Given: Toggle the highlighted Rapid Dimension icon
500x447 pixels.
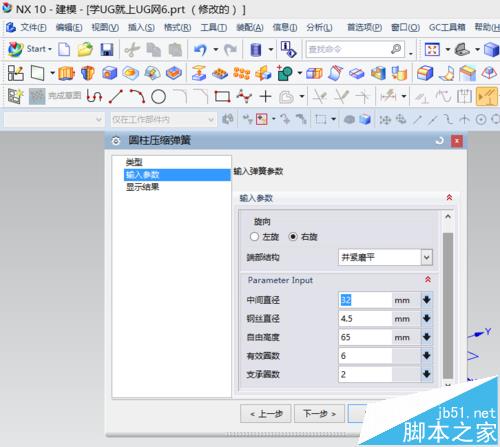Looking at the screenshot, I should pos(487,97).
